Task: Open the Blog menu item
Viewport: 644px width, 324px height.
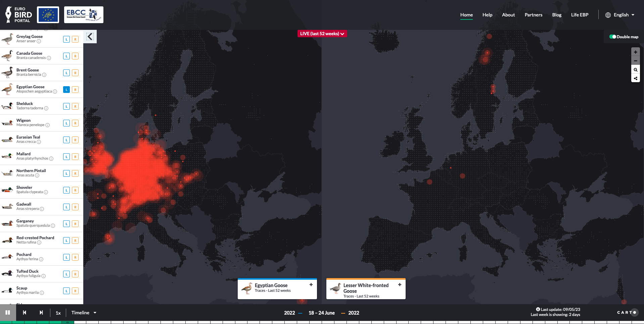Action: pos(556,15)
